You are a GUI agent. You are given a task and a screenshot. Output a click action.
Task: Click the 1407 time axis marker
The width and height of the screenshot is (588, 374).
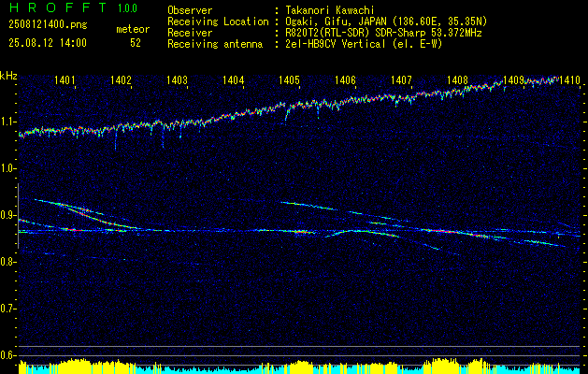coord(401,79)
